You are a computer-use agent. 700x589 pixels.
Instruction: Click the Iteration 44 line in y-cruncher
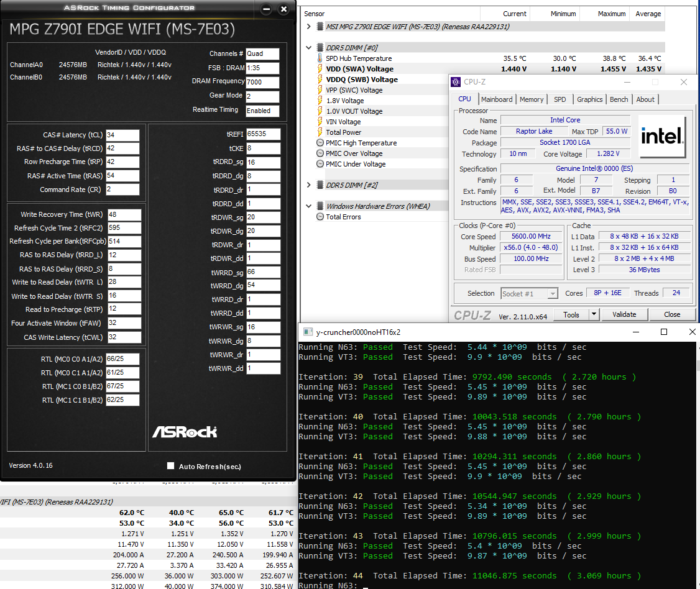tap(469, 576)
